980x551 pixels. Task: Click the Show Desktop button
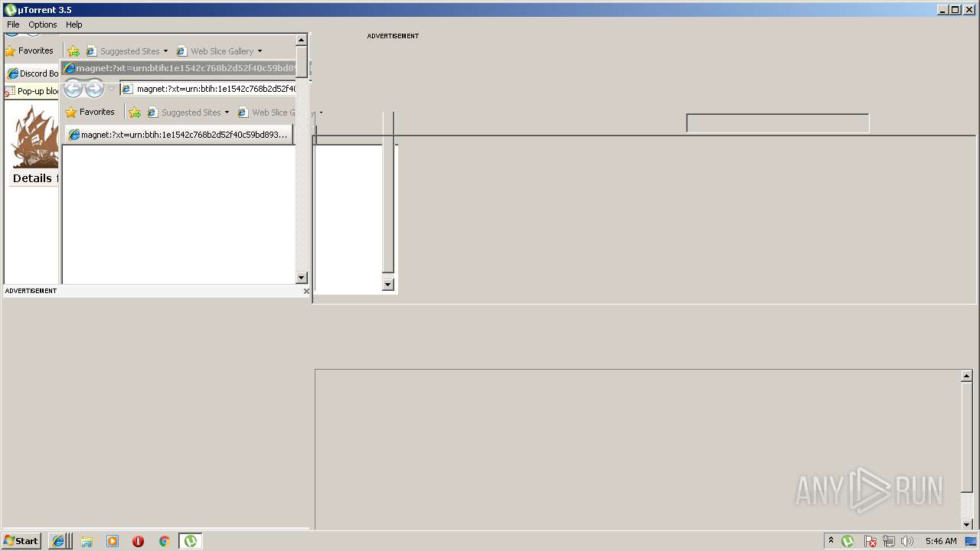(971, 541)
